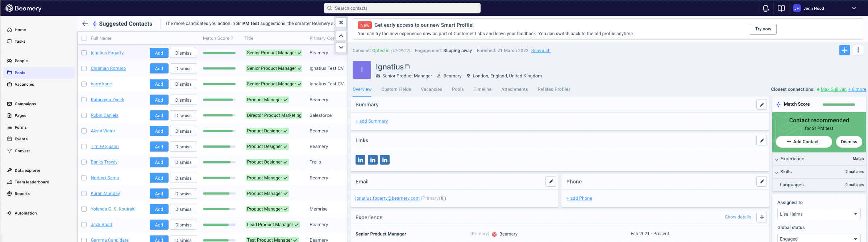Close the profile preview with the X icon

(341, 22)
